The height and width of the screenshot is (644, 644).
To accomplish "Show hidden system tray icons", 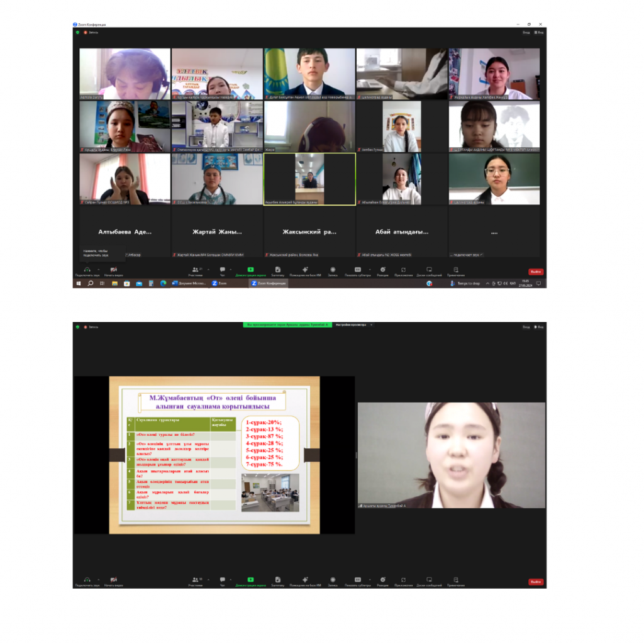I will tap(487, 284).
